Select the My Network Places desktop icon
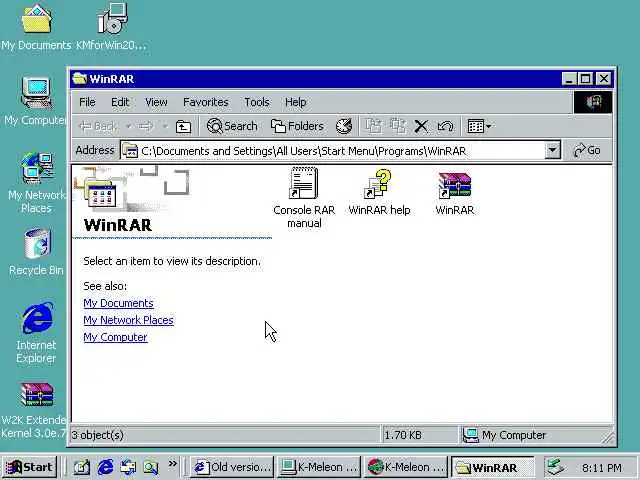The image size is (640, 480). click(37, 183)
